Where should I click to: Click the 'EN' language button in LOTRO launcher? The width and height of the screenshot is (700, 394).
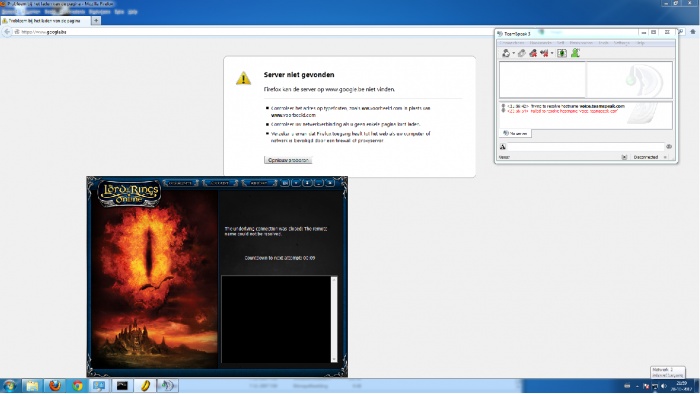285,183
